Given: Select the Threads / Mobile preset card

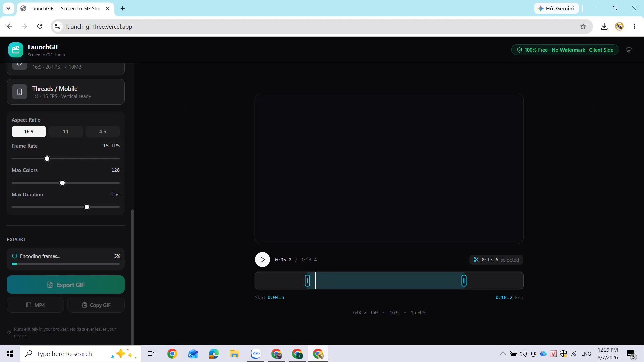Looking at the screenshot, I should 66,92.
